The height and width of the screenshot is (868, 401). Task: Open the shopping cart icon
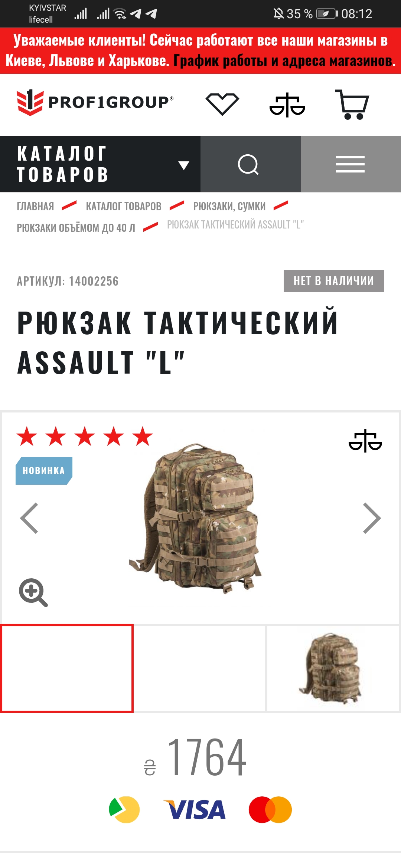click(x=352, y=105)
